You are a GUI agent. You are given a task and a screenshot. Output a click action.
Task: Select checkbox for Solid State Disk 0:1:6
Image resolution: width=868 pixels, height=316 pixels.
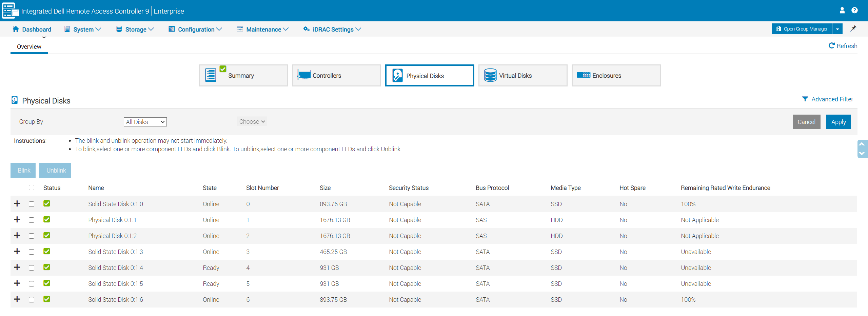32,300
